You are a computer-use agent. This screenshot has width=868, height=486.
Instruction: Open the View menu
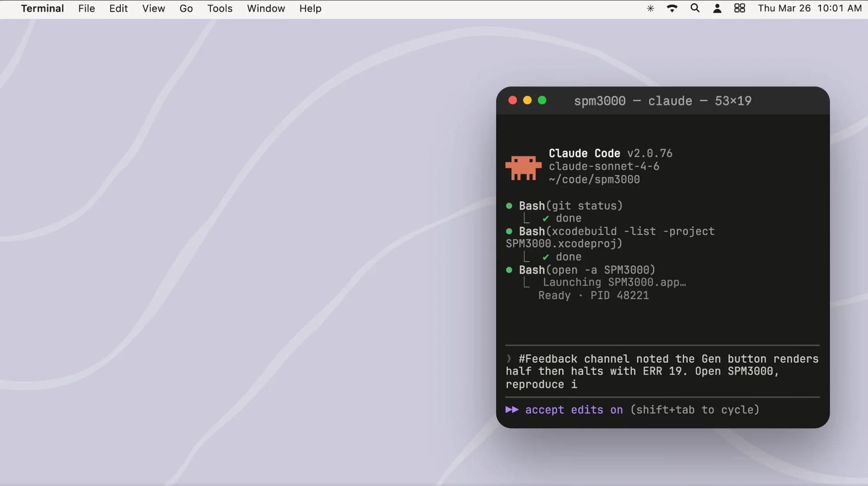(153, 8)
